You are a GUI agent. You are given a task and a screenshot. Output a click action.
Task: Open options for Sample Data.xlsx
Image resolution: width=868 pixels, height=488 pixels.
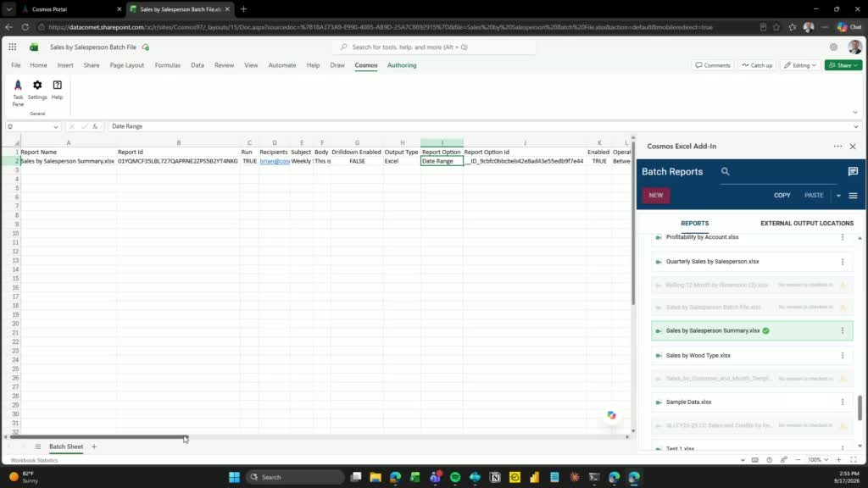pyautogui.click(x=843, y=402)
